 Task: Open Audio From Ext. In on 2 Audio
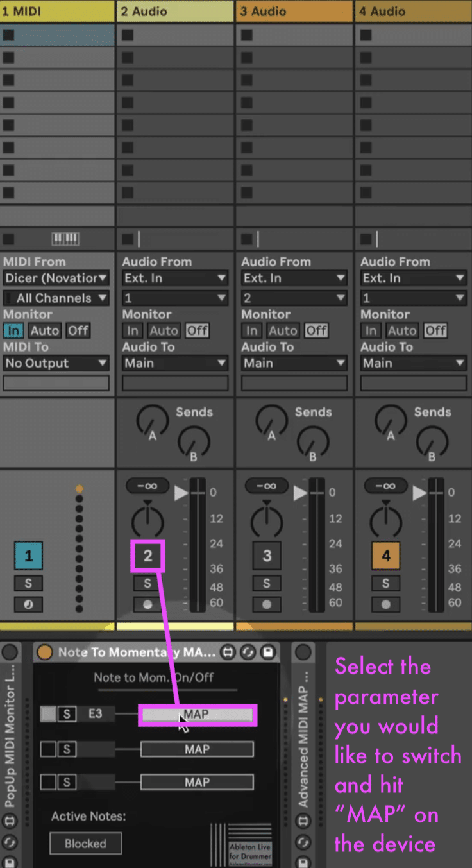[x=175, y=278]
